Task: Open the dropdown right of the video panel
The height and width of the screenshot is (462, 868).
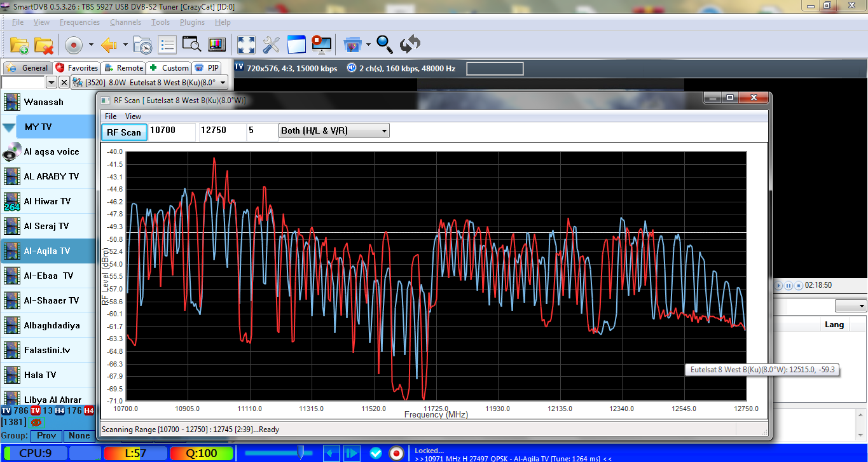Action: point(851,306)
